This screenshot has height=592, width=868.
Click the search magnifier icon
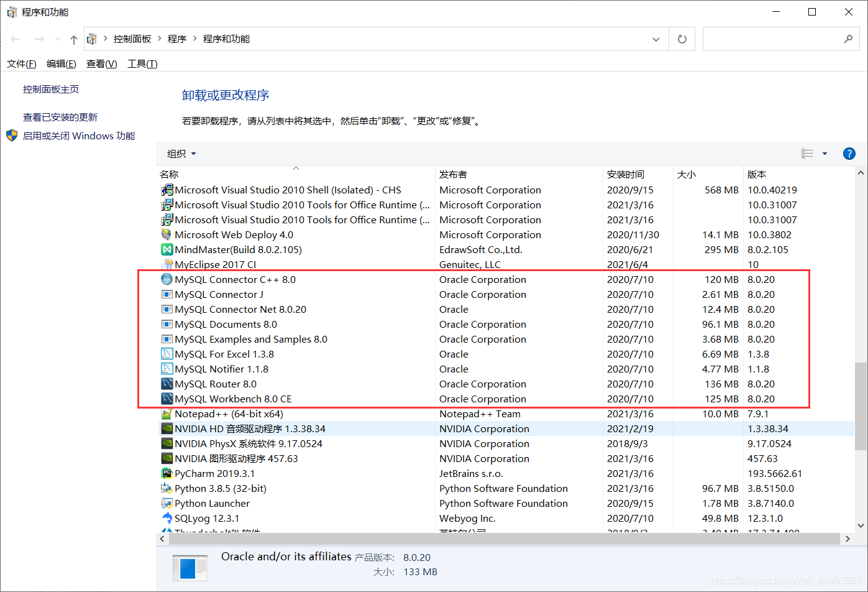point(848,39)
